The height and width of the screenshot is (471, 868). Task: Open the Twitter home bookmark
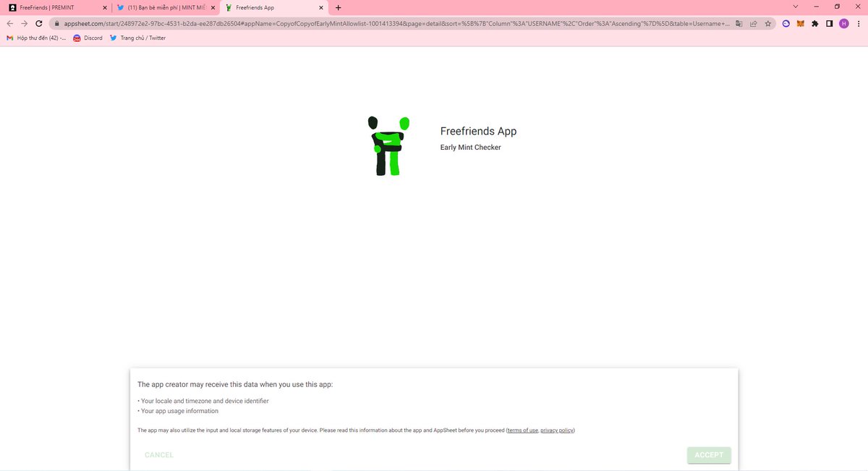coord(137,38)
